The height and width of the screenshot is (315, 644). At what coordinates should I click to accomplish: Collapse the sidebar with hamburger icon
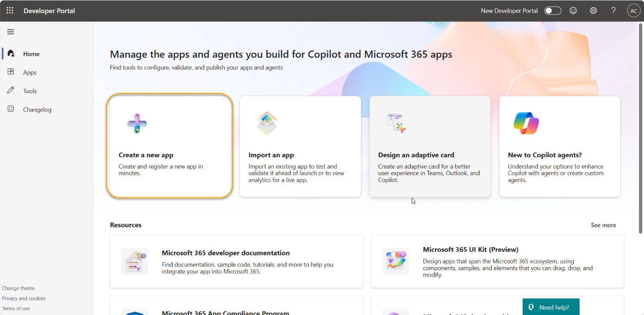11,32
